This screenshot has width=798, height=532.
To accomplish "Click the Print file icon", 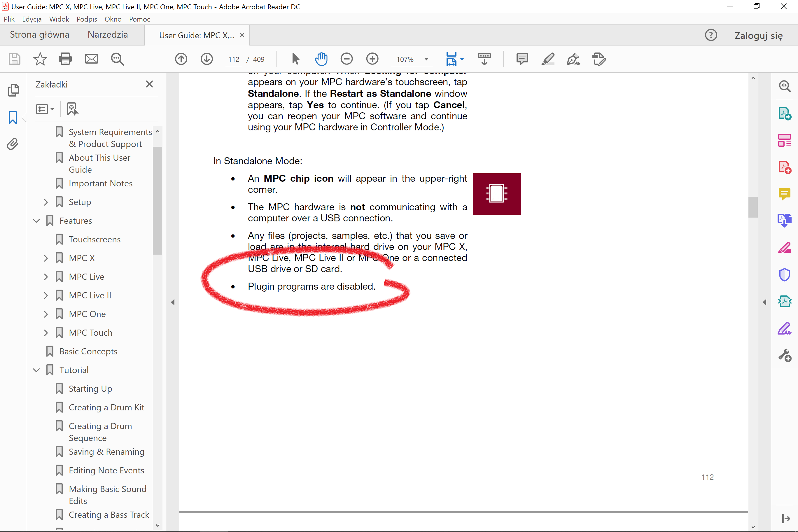I will tap(65, 59).
